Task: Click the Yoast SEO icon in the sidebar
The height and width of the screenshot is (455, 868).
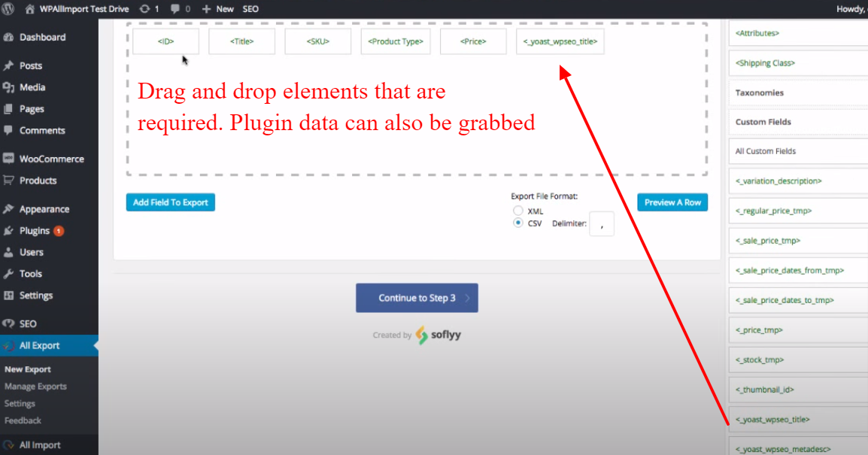Action: (x=8, y=323)
